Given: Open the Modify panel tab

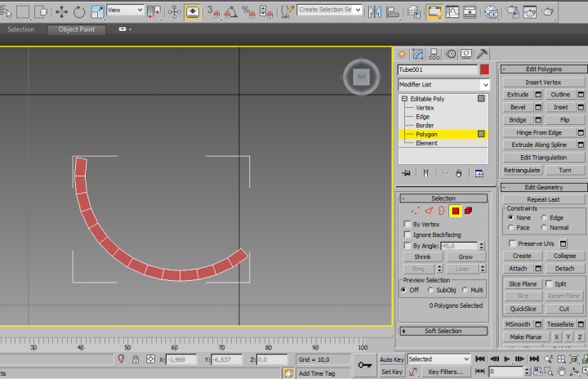Looking at the screenshot, I should 417,54.
